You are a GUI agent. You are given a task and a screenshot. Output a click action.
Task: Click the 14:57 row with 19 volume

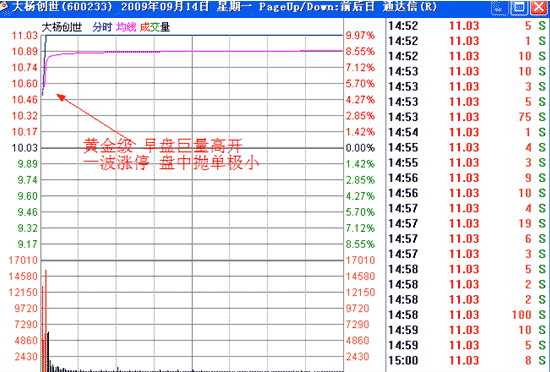click(x=467, y=223)
